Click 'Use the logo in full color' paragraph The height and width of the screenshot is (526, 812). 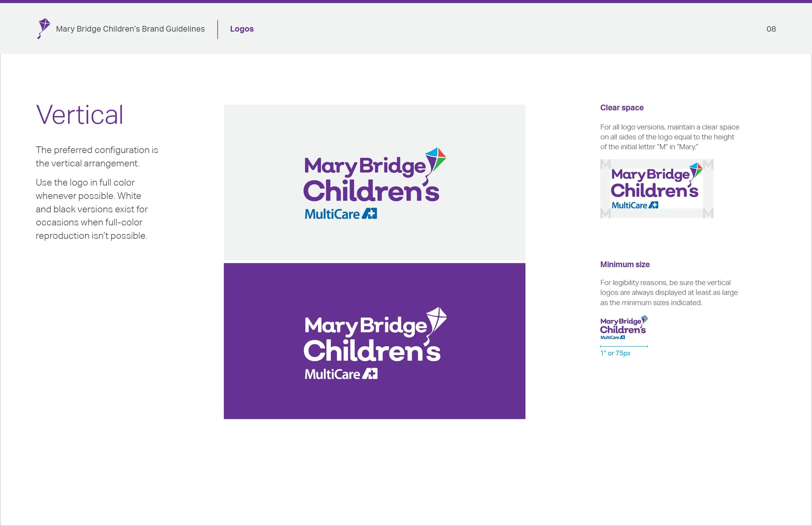point(92,209)
